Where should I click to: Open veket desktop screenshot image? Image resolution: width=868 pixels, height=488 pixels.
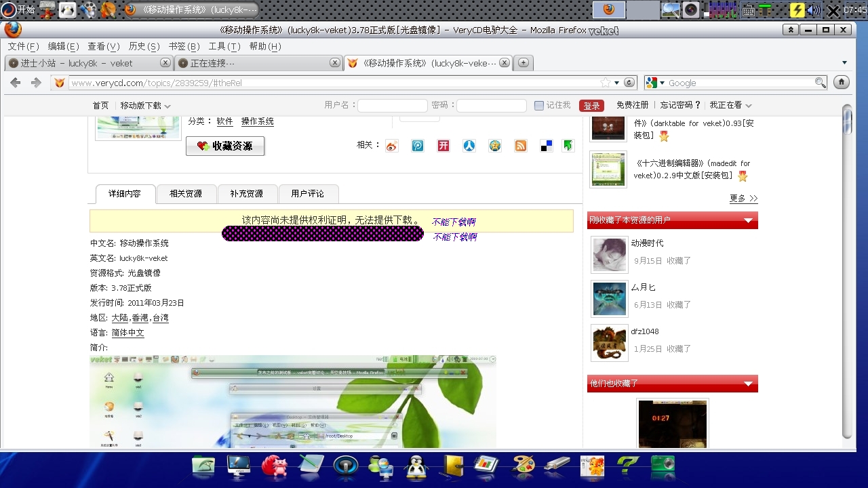point(293,401)
